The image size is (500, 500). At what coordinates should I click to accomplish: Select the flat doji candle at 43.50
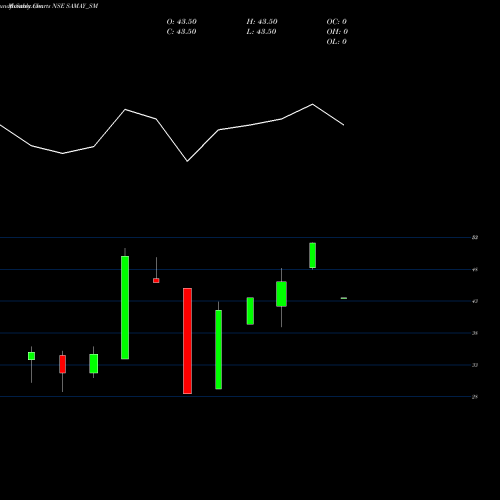click(x=344, y=298)
